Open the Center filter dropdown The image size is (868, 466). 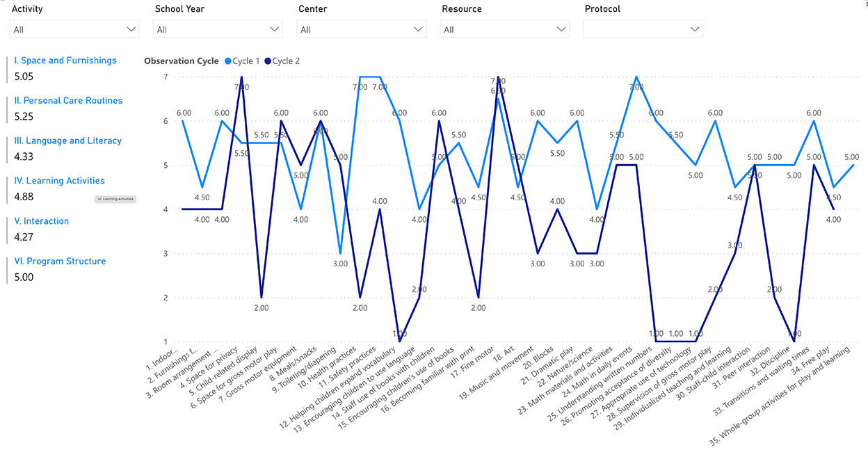click(x=418, y=29)
